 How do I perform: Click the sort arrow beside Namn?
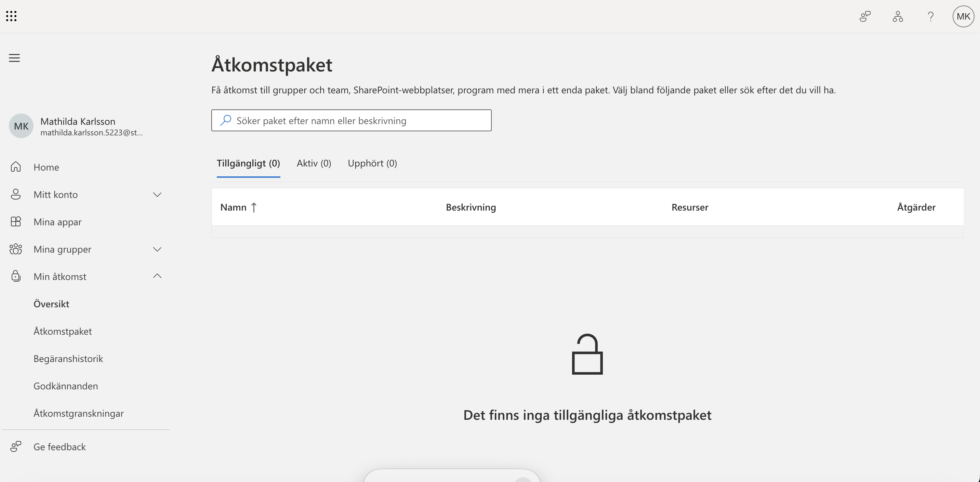point(254,207)
